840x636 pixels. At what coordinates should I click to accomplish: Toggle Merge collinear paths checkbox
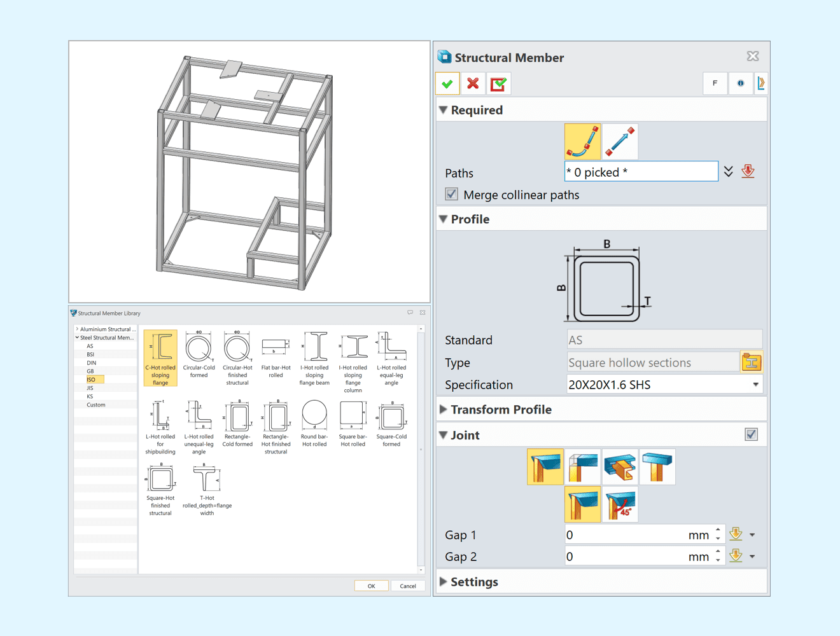pyautogui.click(x=452, y=195)
